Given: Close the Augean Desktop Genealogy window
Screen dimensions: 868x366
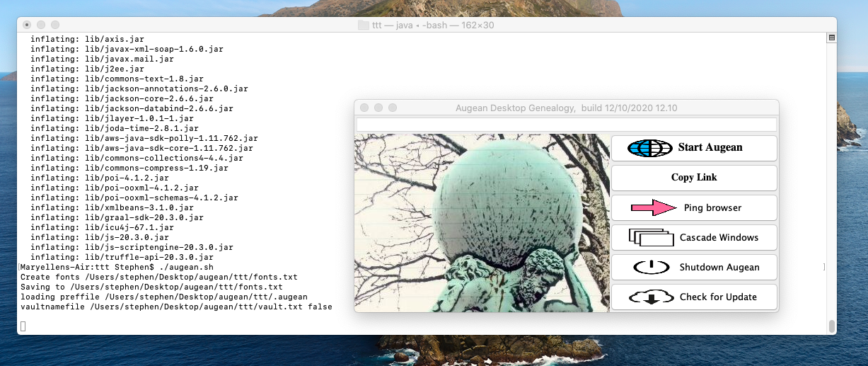Looking at the screenshot, I should (364, 108).
